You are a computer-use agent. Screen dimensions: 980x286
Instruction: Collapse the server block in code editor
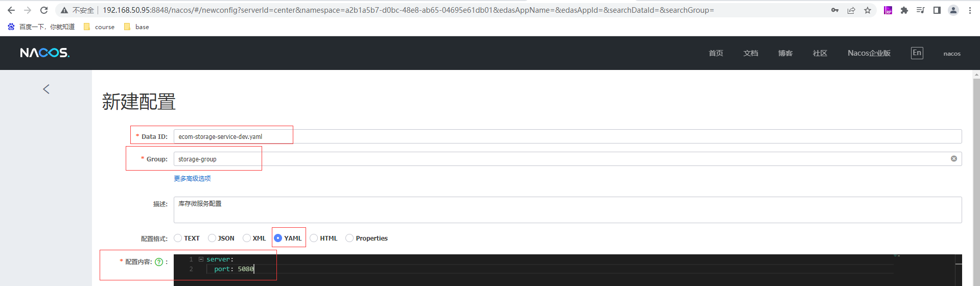coord(201,259)
